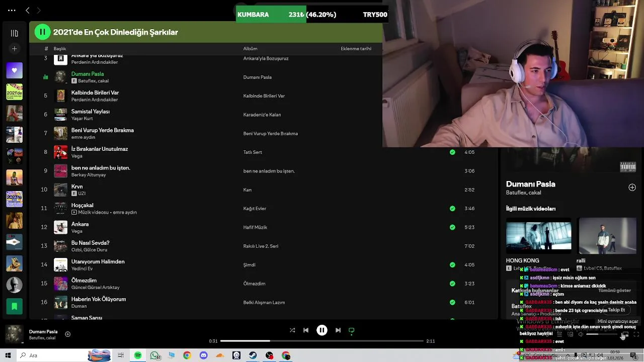
Task: Toggle saved check for Ölmezdim
Action: click(x=452, y=284)
